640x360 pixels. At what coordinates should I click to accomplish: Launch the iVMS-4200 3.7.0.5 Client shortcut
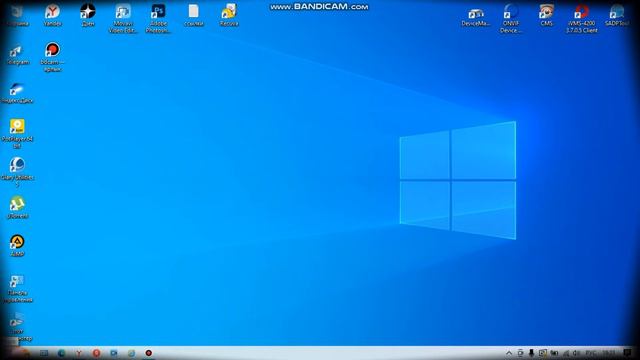tap(581, 18)
